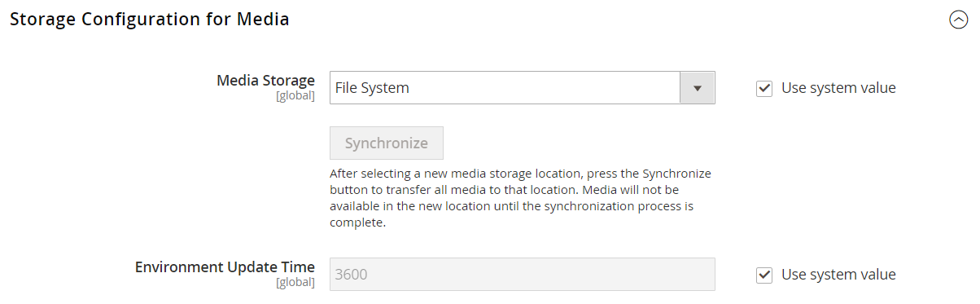Viewport: 980px width, 304px height.
Task: Click the downward triangle icon in the select box
Action: pos(697,88)
